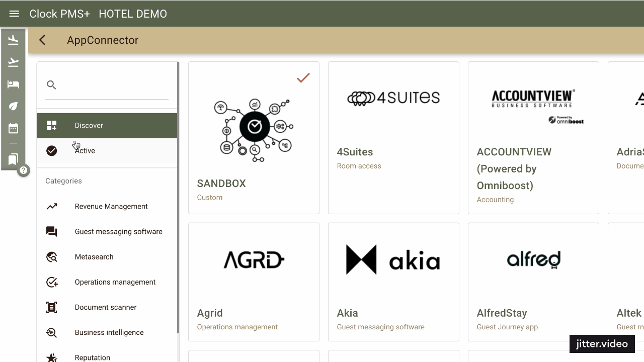This screenshot has width=644, height=362.
Task: Click the Revenue Management trend icon
Action: coord(51,207)
